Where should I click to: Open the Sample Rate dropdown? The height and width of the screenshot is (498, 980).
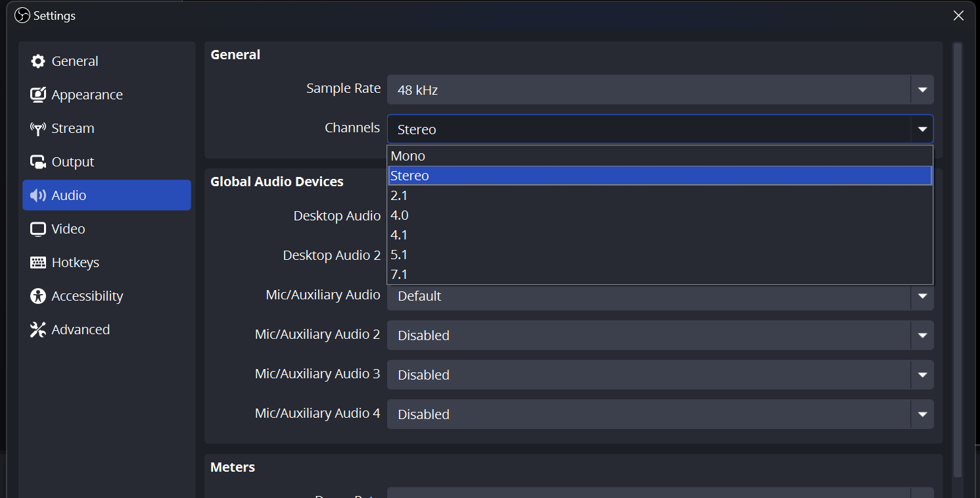pyautogui.click(x=922, y=89)
